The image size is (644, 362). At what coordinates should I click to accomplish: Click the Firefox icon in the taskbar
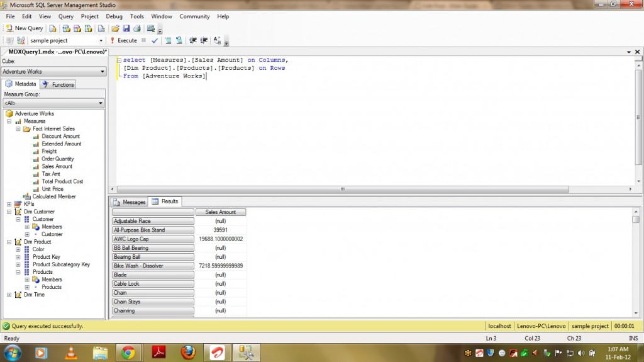click(187, 353)
